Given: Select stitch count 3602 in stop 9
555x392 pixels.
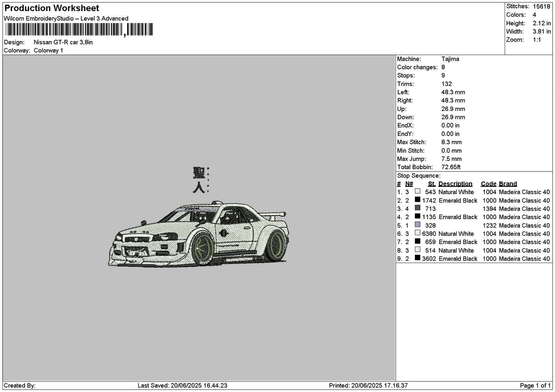Looking at the screenshot, I should (429, 259).
